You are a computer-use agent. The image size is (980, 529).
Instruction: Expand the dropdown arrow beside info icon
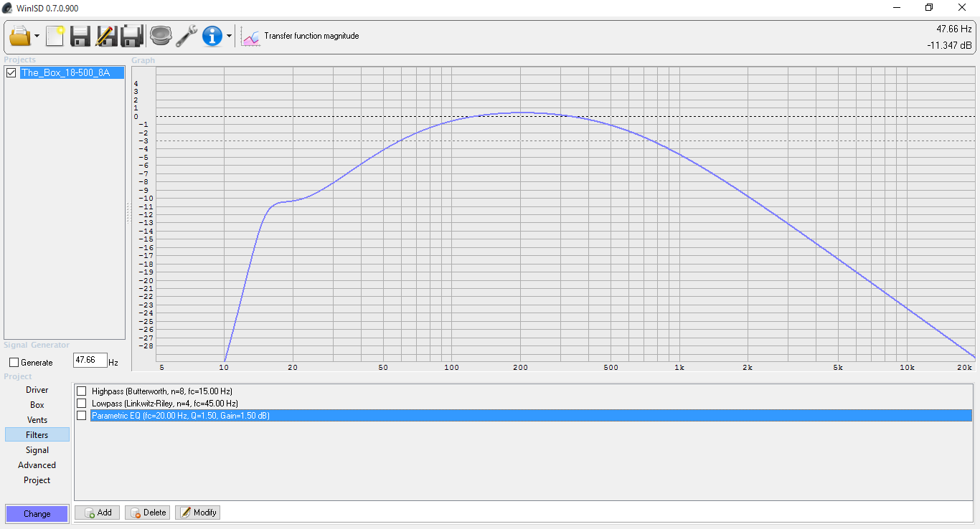point(229,36)
